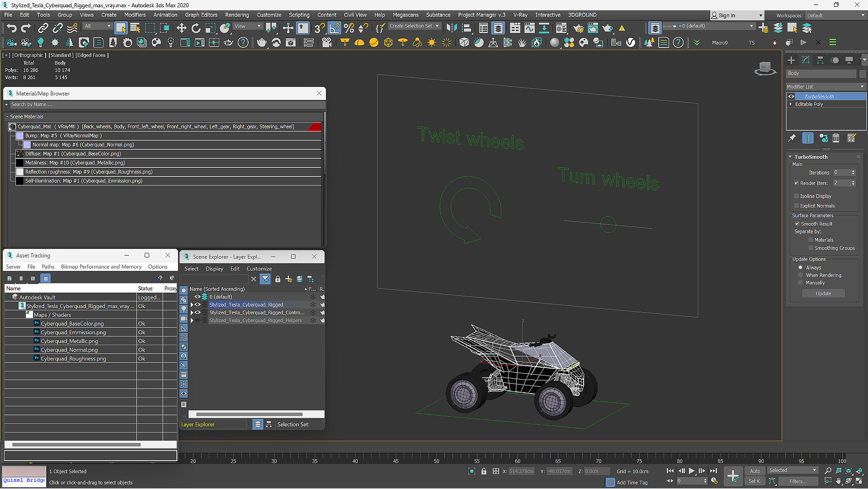Open the Create Selection Set dropdown
The image size is (868, 489).
pos(414,26)
